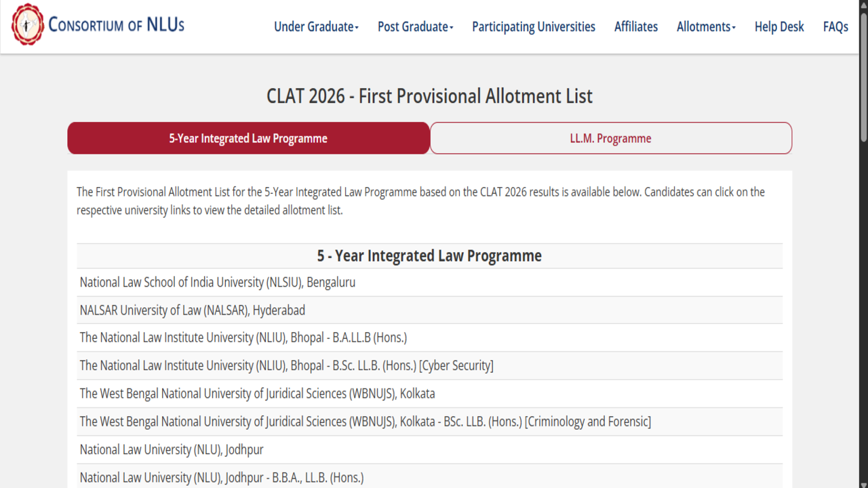Viewport: 868px width, 488px height.
Task: Open WBNUJS Criminology and Forensic list
Action: click(x=365, y=422)
